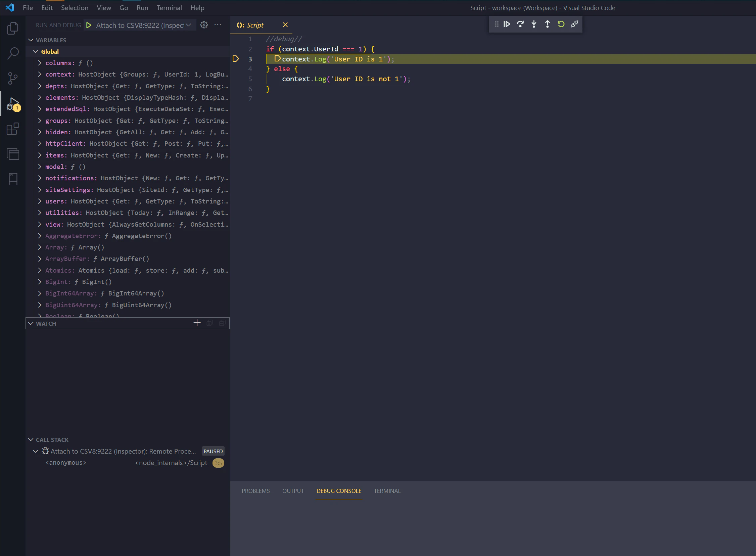Add a watch expression with plus icon
Viewport: 756px width, 556px height.
[x=197, y=323]
